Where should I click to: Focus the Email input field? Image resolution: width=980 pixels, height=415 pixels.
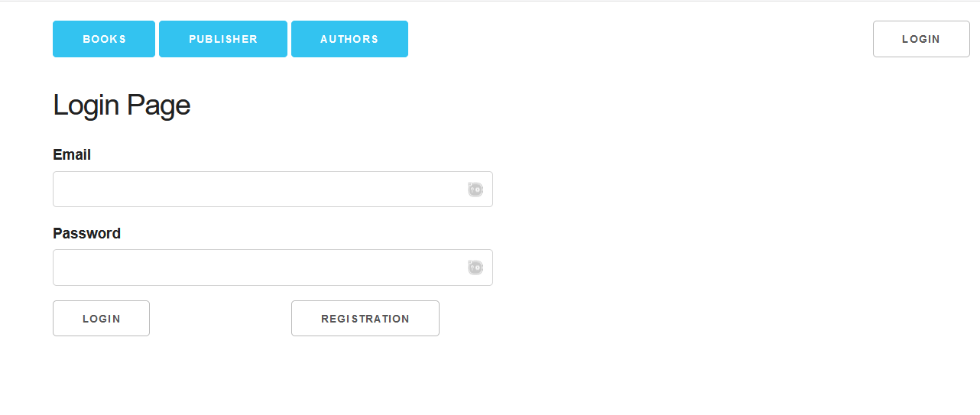[273, 189]
